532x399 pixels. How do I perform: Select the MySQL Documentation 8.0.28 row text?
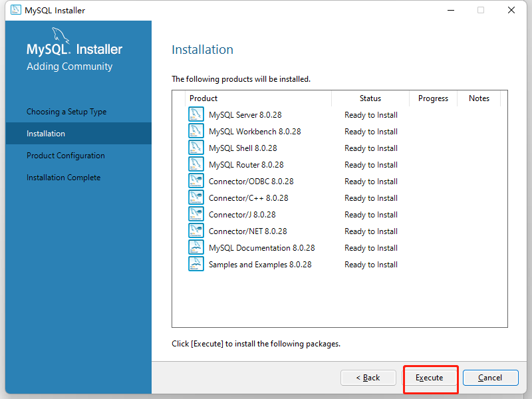click(x=261, y=248)
